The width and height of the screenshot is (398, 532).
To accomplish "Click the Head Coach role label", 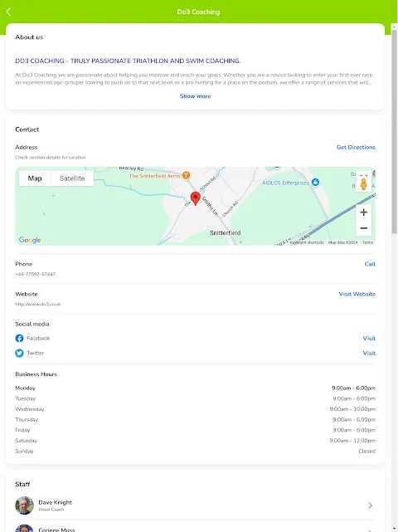I will point(51,510).
